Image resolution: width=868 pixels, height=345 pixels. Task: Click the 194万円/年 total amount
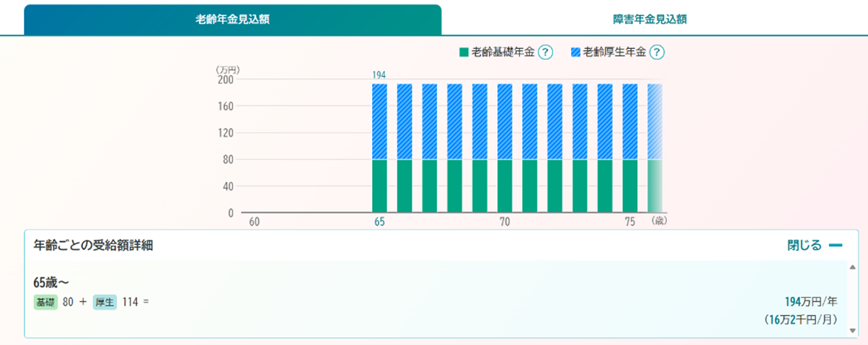tap(812, 302)
